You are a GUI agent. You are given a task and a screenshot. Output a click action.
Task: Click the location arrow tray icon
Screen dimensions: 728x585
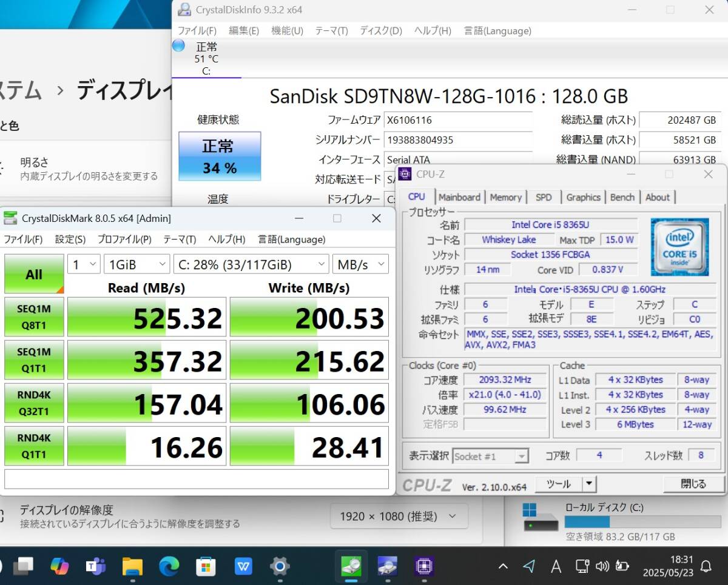pos(529,566)
